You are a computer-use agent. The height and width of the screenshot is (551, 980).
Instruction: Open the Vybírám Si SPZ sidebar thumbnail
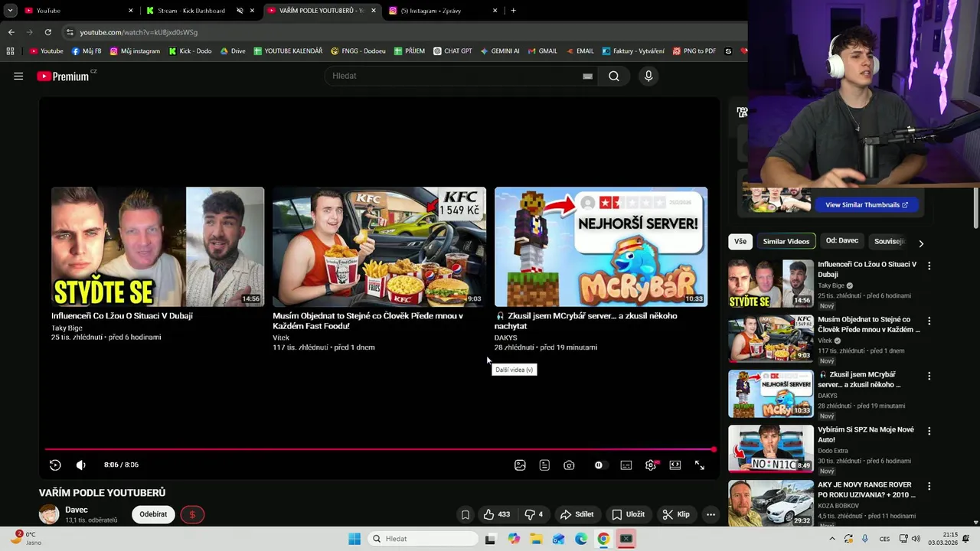coord(771,449)
